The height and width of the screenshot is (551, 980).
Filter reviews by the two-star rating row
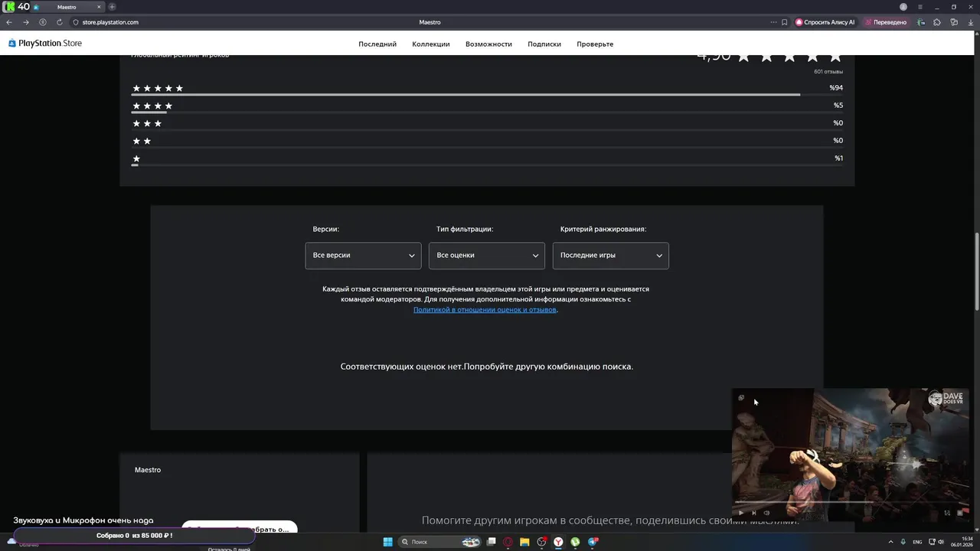click(x=487, y=142)
